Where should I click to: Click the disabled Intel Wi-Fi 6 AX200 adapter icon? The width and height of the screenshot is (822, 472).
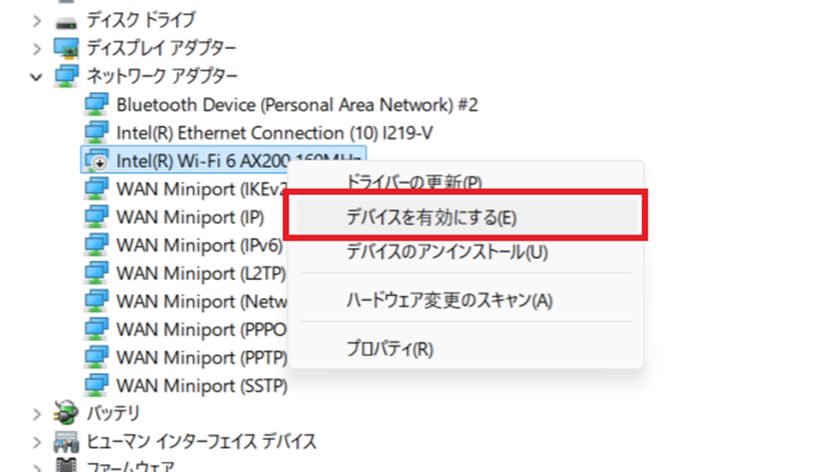click(x=97, y=160)
